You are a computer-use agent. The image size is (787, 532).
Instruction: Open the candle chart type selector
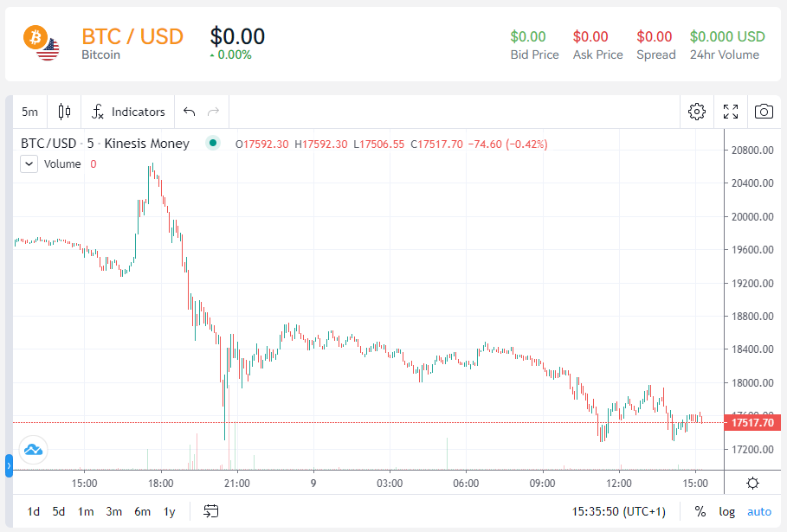coord(62,112)
